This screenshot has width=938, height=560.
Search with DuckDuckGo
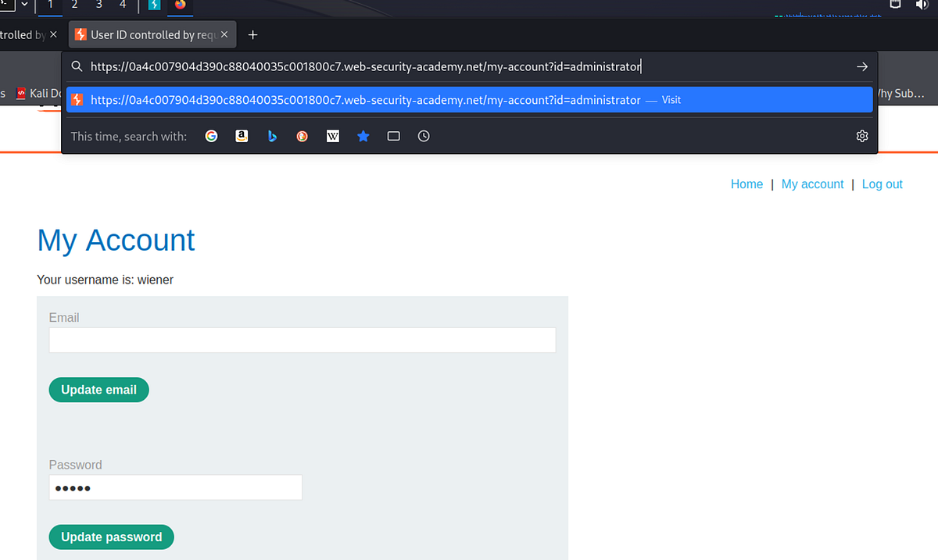[302, 136]
